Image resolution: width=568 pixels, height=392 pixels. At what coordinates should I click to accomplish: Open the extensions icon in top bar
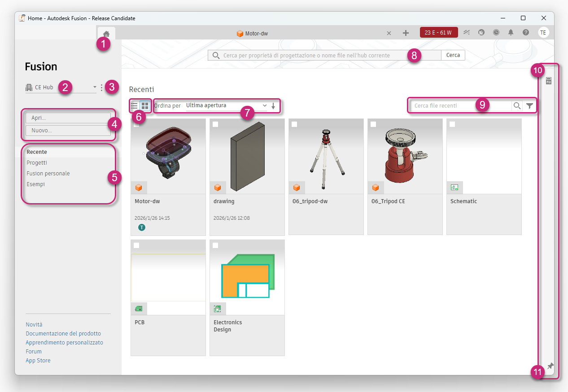(x=481, y=32)
